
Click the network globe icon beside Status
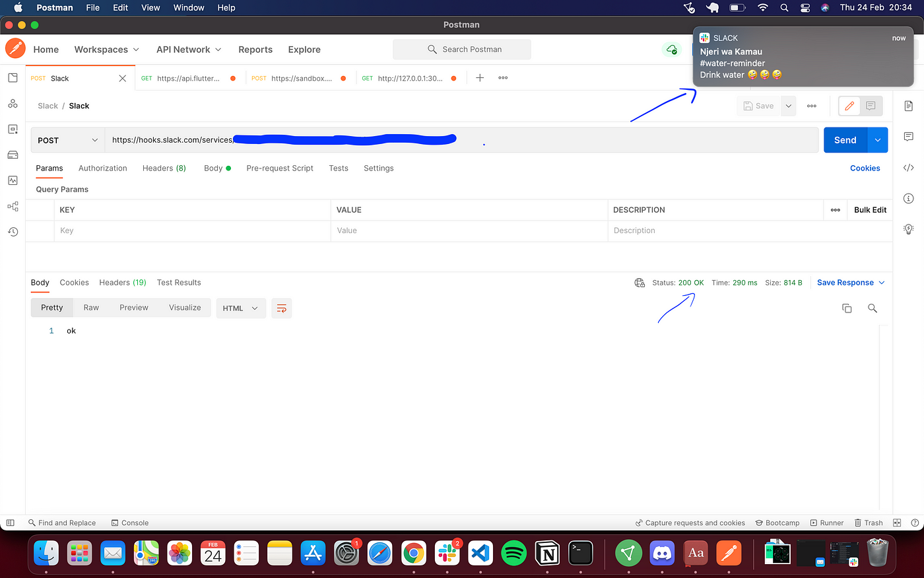click(640, 283)
